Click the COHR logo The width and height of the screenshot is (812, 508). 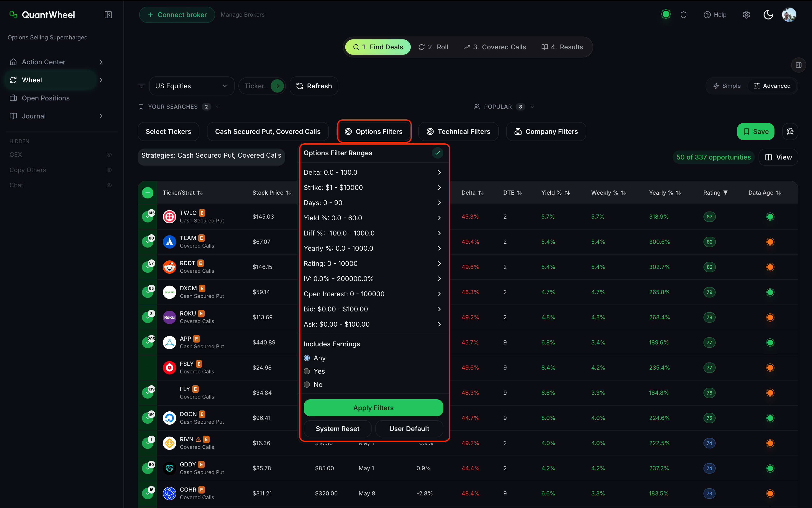[x=169, y=494]
